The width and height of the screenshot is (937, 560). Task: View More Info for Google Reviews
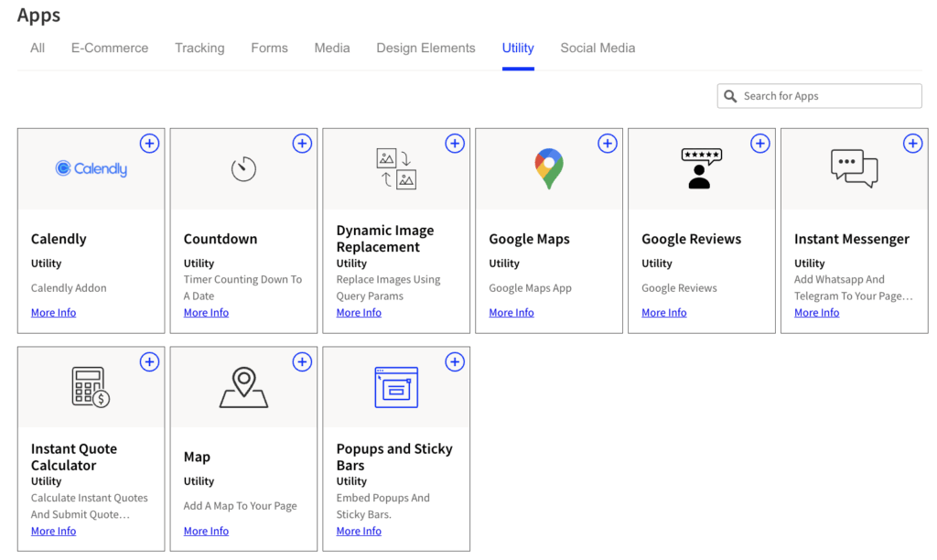663,313
